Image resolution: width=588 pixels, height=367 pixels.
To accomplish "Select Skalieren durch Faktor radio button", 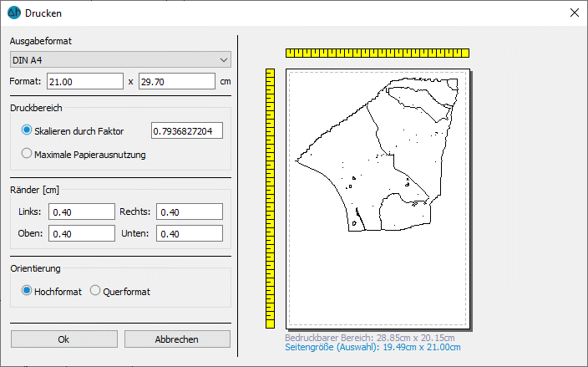I will click(x=26, y=130).
